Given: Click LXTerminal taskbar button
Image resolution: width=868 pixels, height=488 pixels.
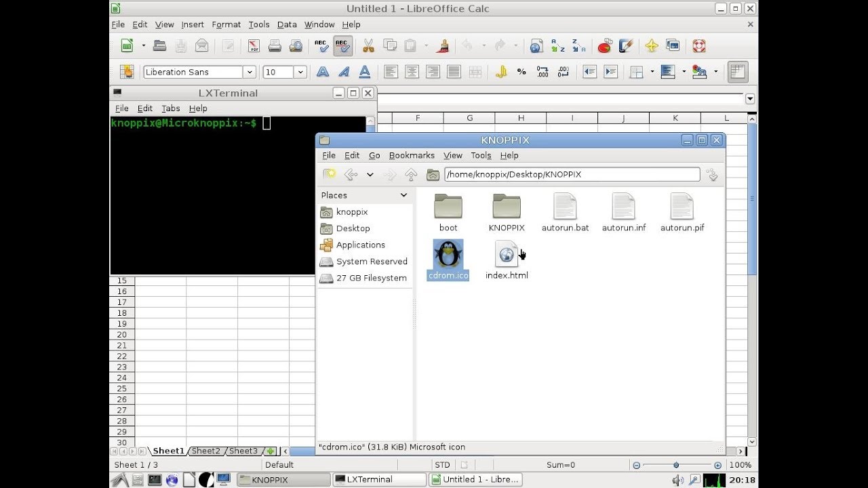Looking at the screenshot, I should click(x=378, y=479).
